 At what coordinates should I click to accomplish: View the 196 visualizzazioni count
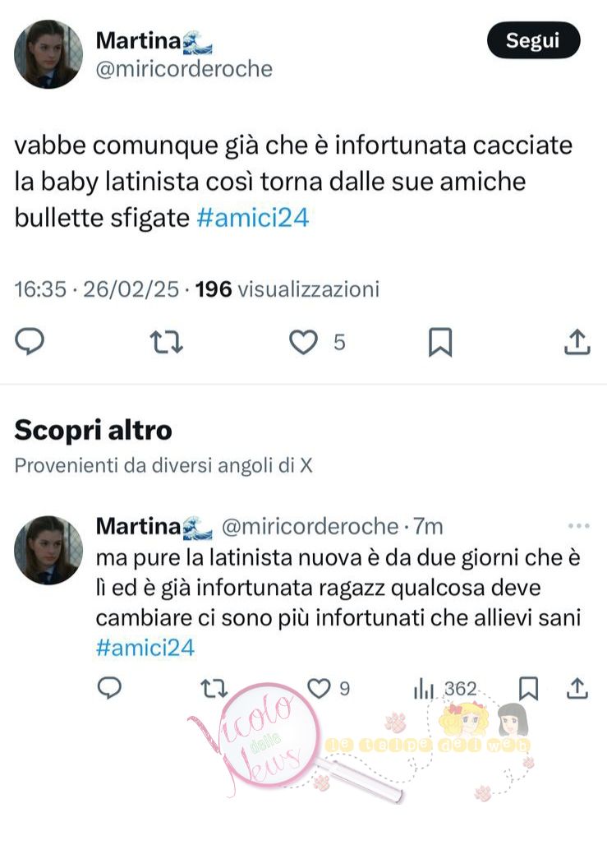coord(287,289)
